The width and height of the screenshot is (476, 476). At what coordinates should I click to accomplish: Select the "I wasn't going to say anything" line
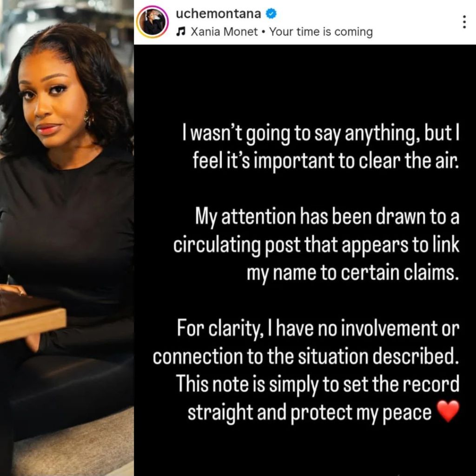(x=321, y=134)
